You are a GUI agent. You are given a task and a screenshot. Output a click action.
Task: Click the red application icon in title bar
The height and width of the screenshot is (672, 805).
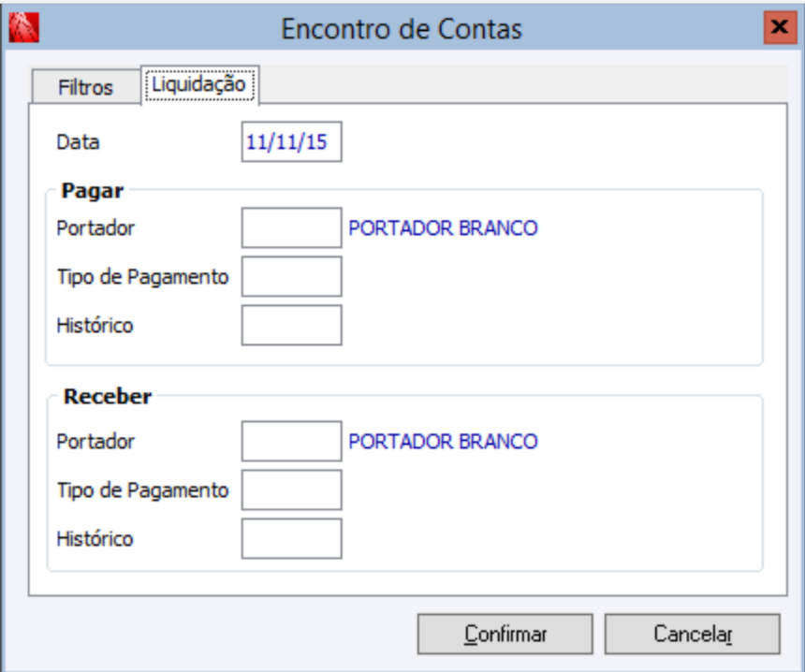click(24, 28)
